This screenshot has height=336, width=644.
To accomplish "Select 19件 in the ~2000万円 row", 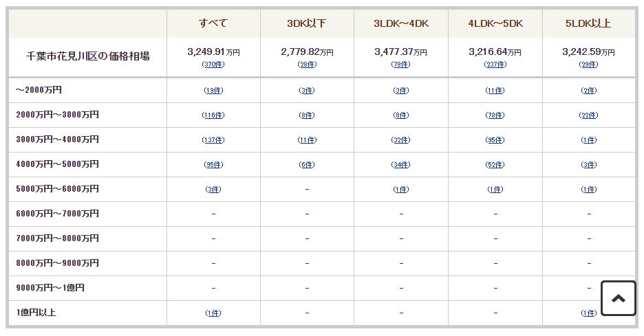I will (213, 91).
